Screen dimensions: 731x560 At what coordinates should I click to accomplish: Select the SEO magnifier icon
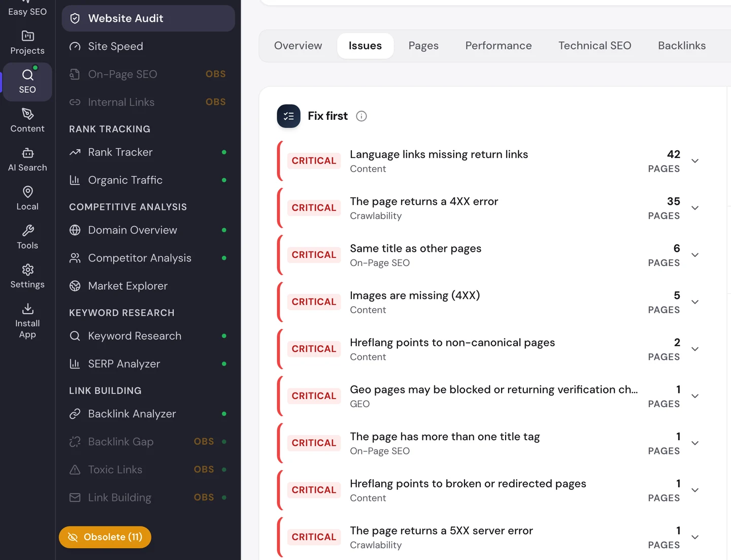28,75
